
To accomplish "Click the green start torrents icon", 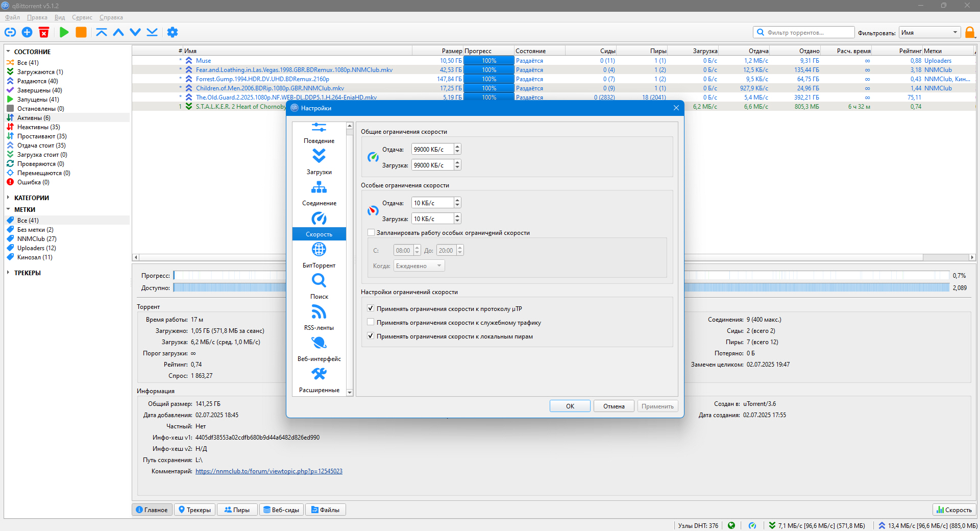I will pos(64,32).
